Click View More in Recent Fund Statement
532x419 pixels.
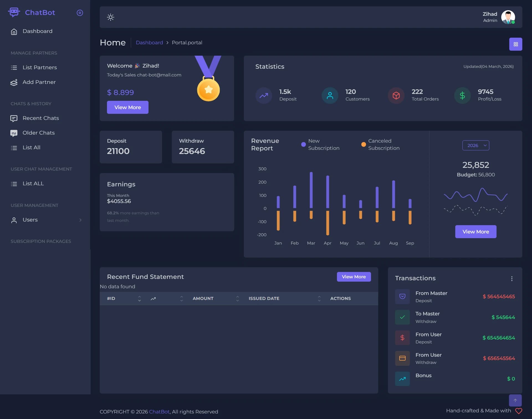point(354,277)
